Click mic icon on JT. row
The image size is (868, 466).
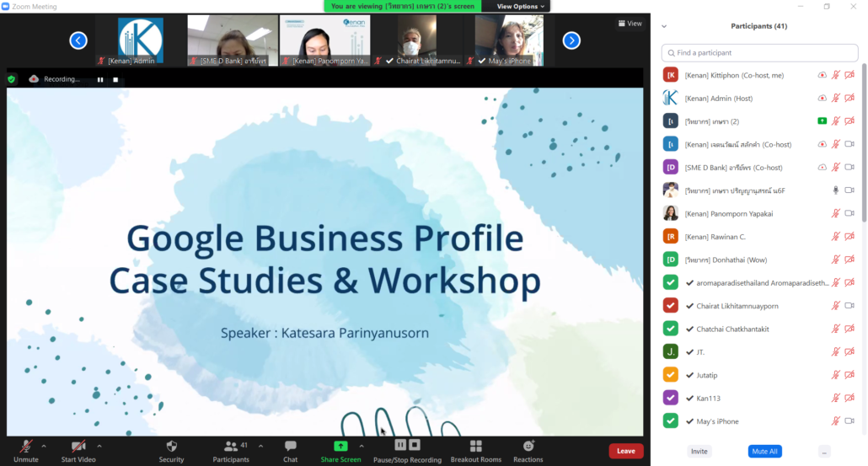pyautogui.click(x=836, y=352)
